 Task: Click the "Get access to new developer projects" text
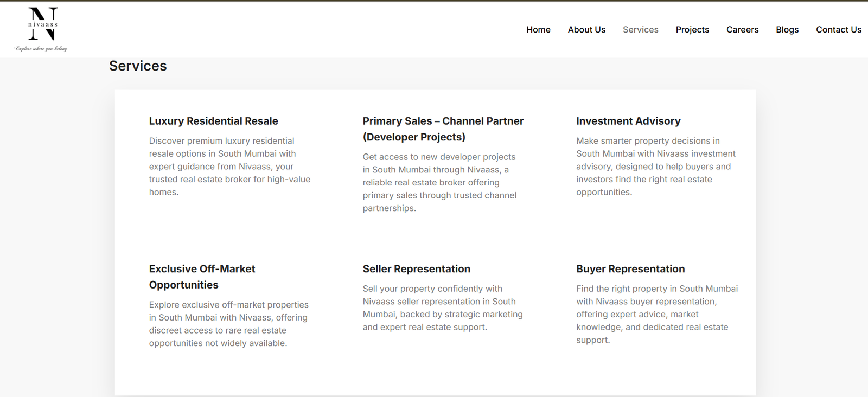click(x=440, y=182)
